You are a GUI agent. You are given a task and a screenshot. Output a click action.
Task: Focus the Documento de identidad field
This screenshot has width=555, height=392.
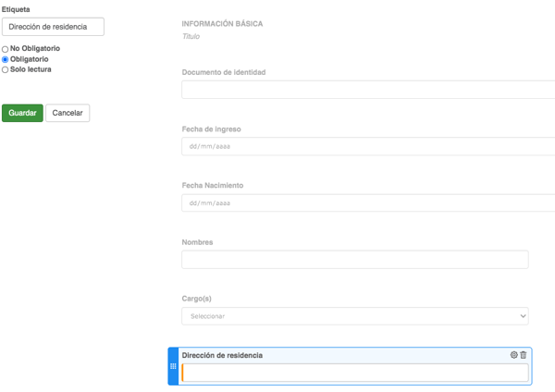point(368,90)
